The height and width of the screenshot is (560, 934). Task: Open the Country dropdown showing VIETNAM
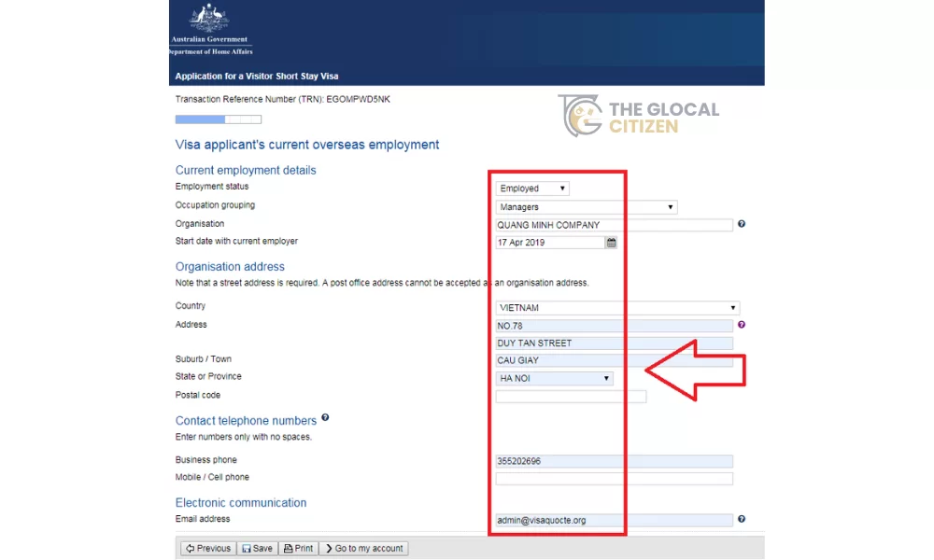617,308
